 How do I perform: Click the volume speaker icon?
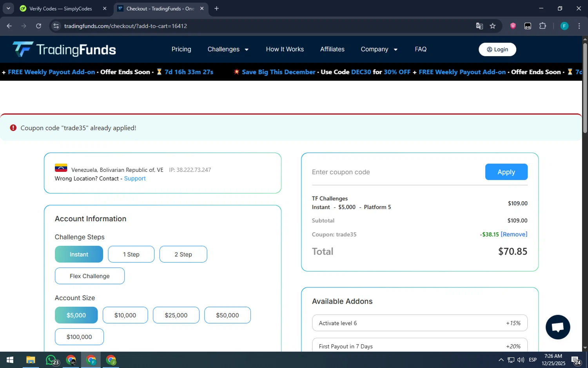[521, 360]
